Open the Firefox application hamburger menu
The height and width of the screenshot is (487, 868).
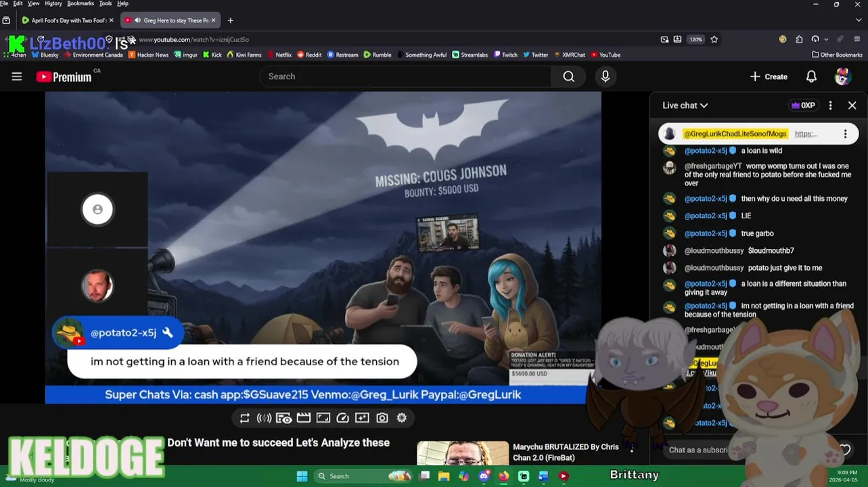click(857, 39)
